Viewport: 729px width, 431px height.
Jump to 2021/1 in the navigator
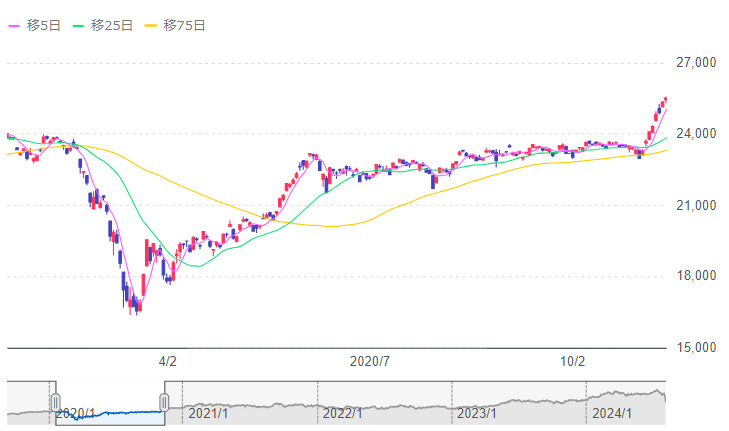(x=209, y=412)
